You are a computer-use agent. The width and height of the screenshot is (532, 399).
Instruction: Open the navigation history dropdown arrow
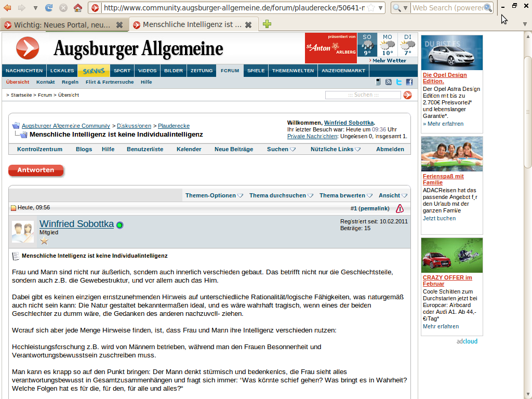coord(35,7)
